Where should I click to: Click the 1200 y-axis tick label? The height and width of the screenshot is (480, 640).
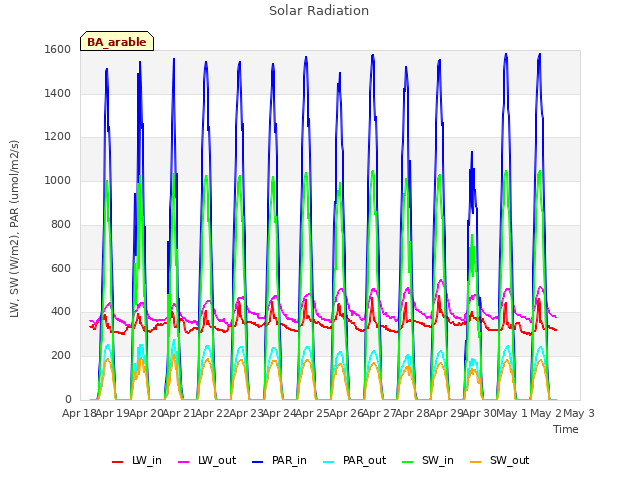tap(58, 137)
